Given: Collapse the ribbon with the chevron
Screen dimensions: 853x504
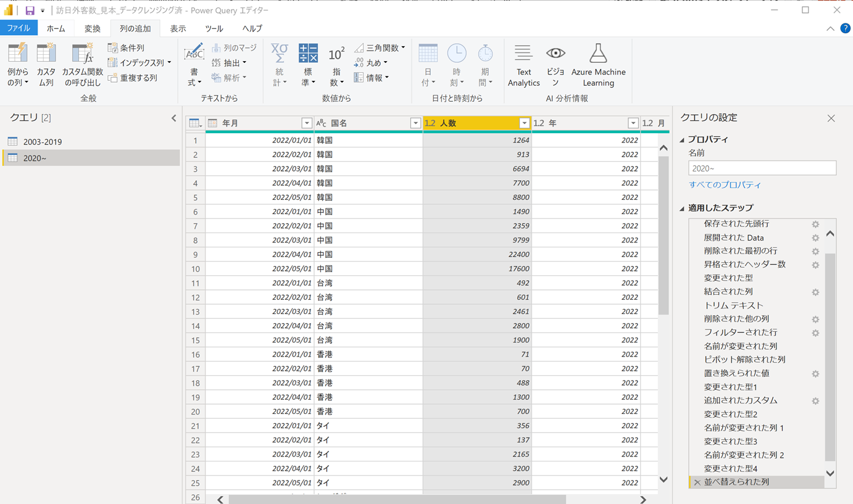Looking at the screenshot, I should [830, 28].
